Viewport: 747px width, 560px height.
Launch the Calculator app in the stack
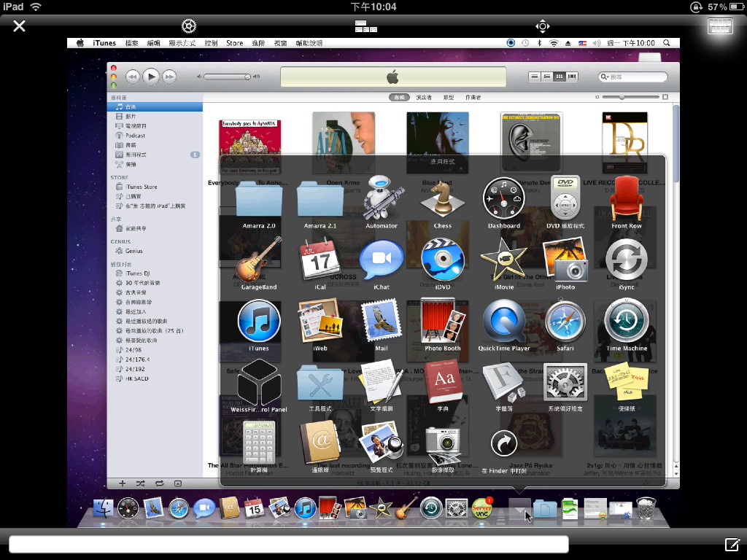pos(259,443)
